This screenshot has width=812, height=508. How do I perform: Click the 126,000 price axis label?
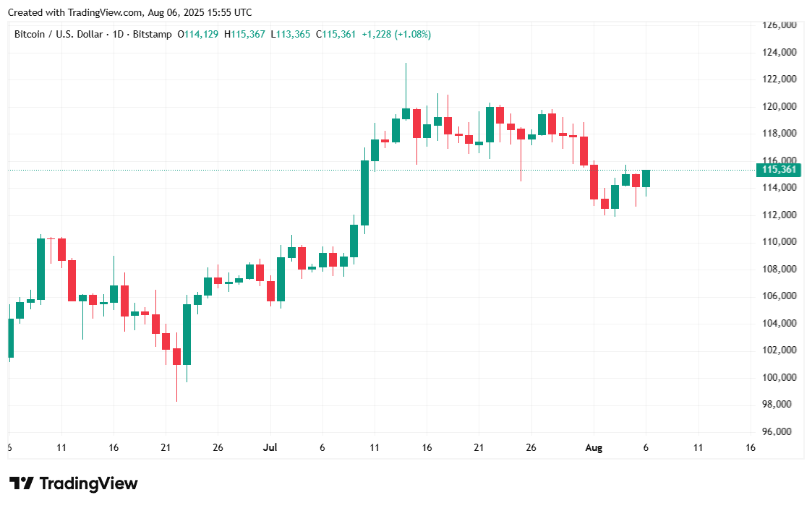tap(779, 25)
